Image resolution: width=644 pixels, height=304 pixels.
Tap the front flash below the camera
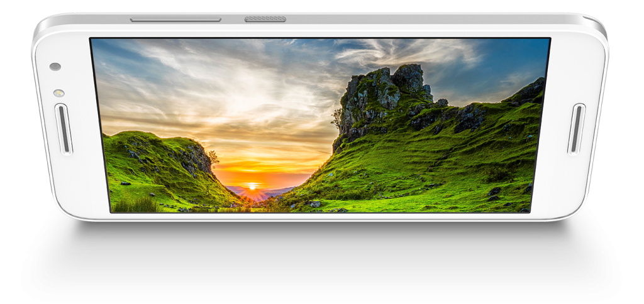pos(58,93)
